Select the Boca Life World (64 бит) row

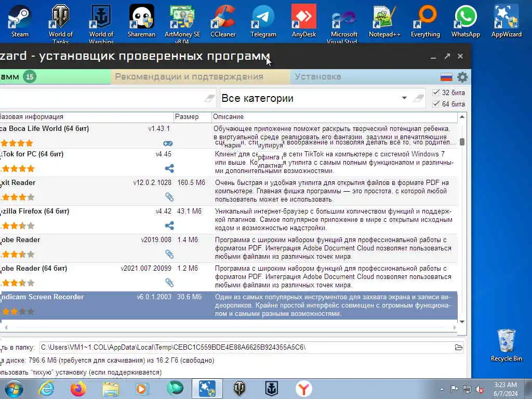pyautogui.click(x=229, y=136)
